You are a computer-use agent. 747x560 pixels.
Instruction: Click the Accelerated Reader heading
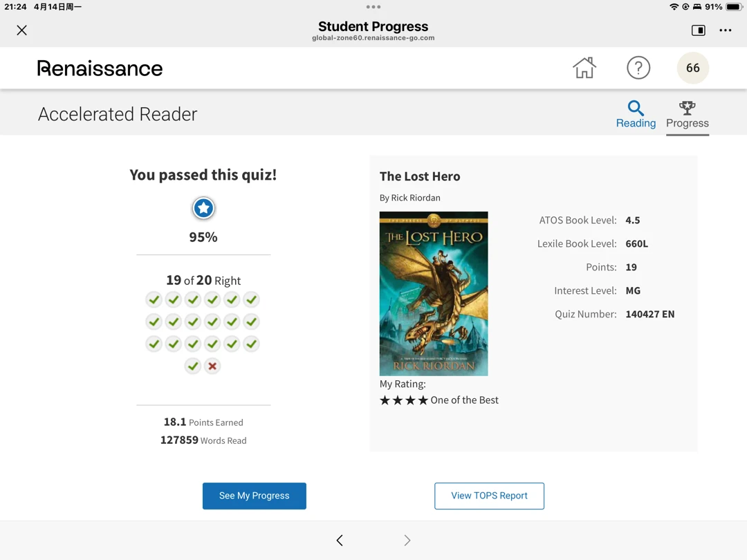118,114
